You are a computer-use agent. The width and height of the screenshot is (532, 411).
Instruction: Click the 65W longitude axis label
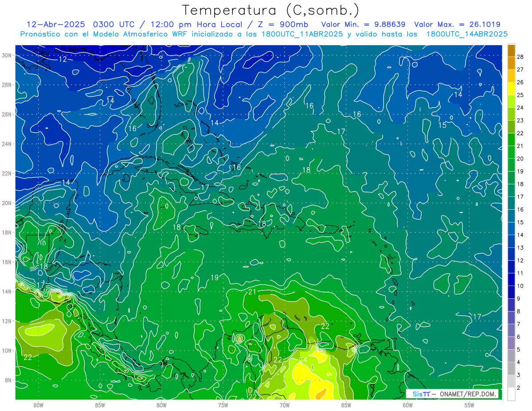[x=346, y=405]
